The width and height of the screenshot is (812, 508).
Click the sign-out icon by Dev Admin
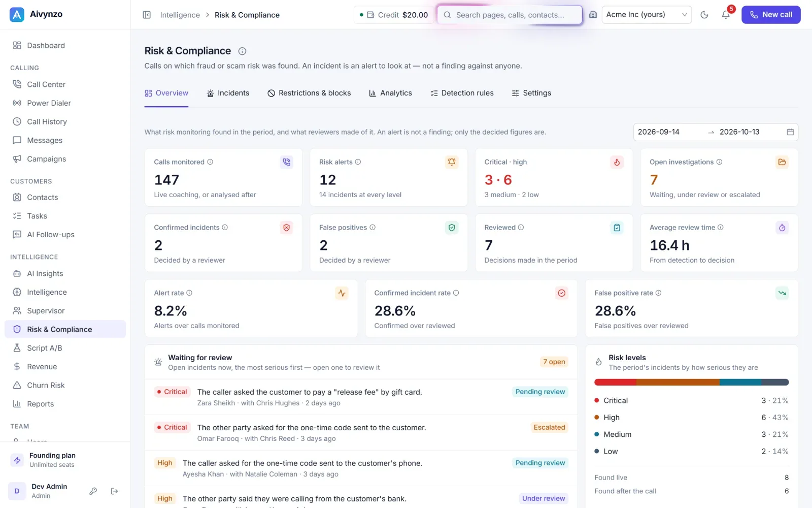(x=115, y=491)
